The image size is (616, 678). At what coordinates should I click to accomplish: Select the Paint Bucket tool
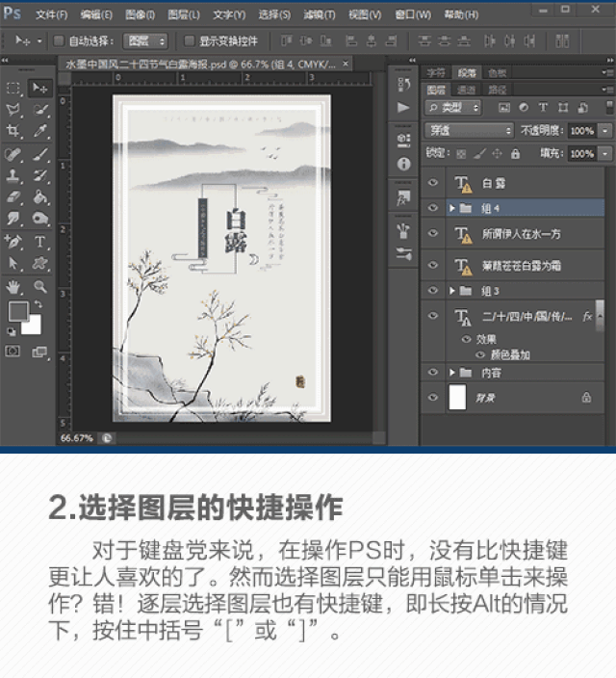pos(39,197)
